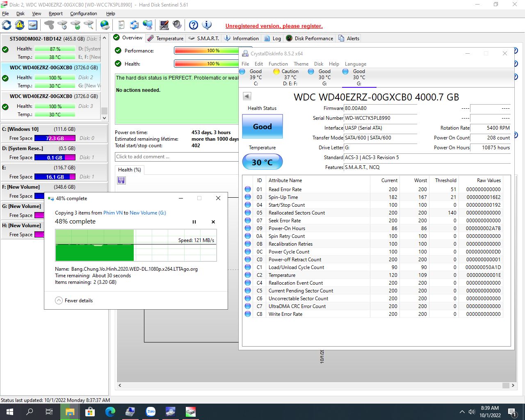The height and width of the screenshot is (420, 525).
Task: Open the surface test magnifier disk icon
Action: [89, 25]
